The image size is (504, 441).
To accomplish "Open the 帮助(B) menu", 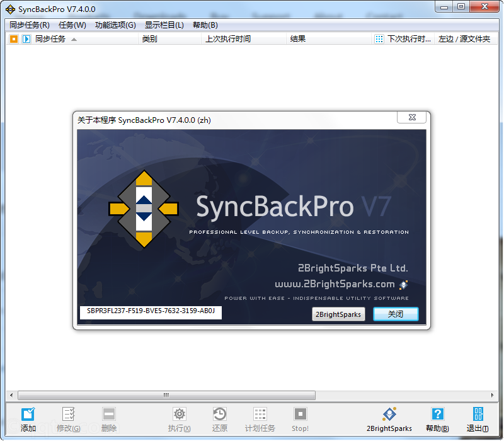I will coord(205,25).
